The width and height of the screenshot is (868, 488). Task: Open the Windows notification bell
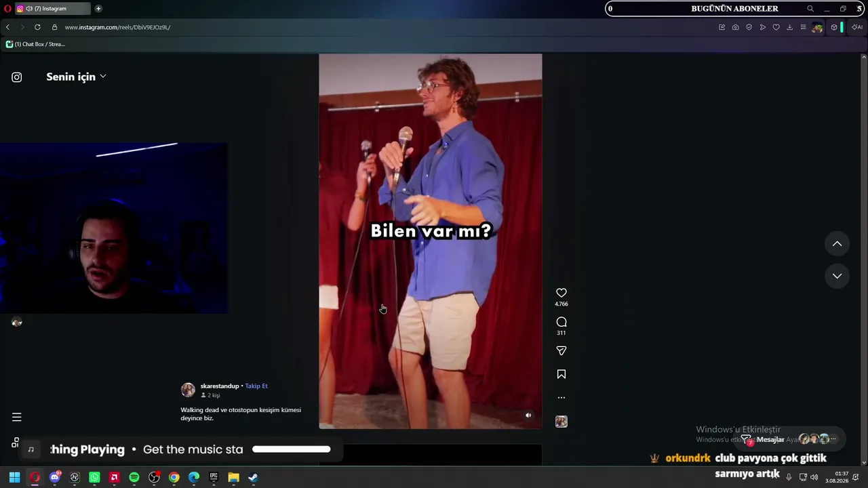[856, 477]
